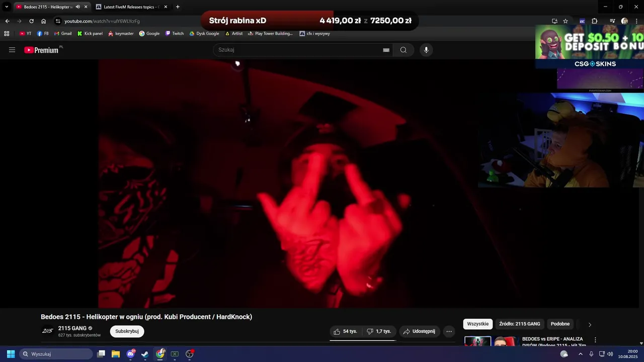This screenshot has width=644, height=362.
Task: Open the Kick panel bookmark
Action: click(x=90, y=34)
